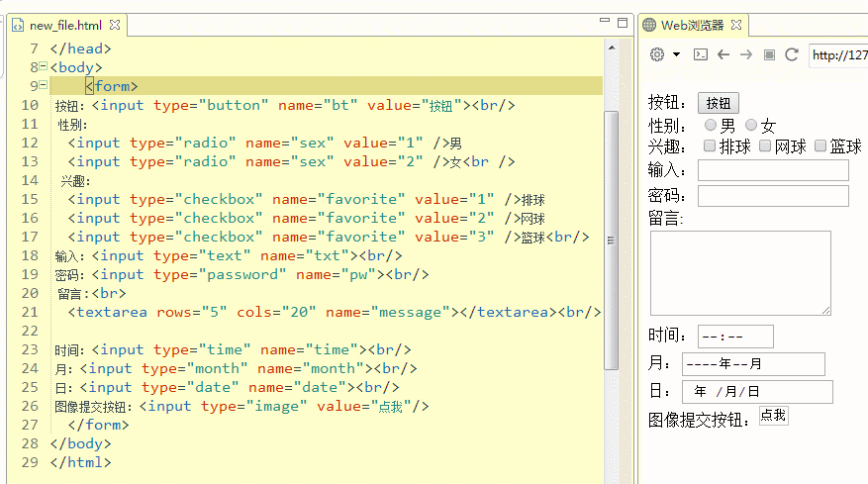Screen dimensions: 868x484
Task: Click the </form> tag on line 27
Action: point(99,426)
